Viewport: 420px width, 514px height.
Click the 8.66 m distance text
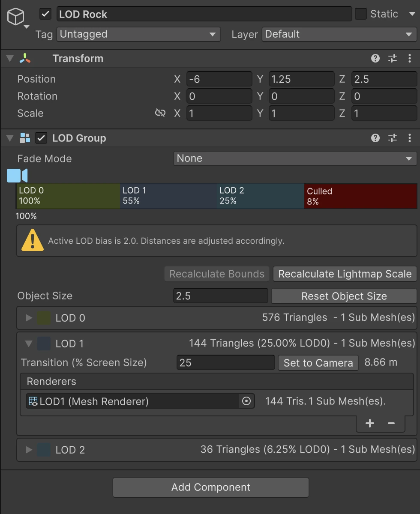pyautogui.click(x=381, y=362)
